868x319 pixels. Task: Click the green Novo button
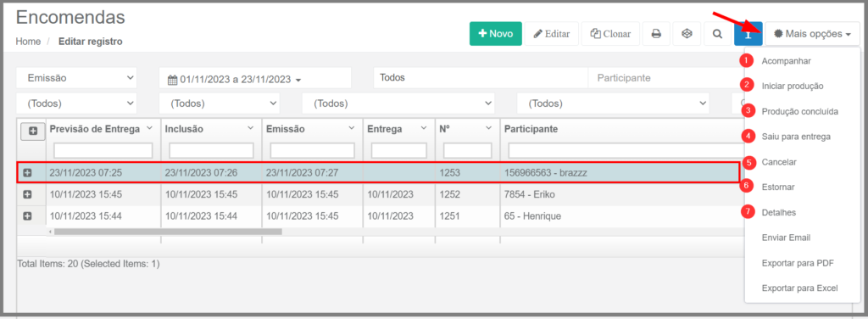coord(495,34)
